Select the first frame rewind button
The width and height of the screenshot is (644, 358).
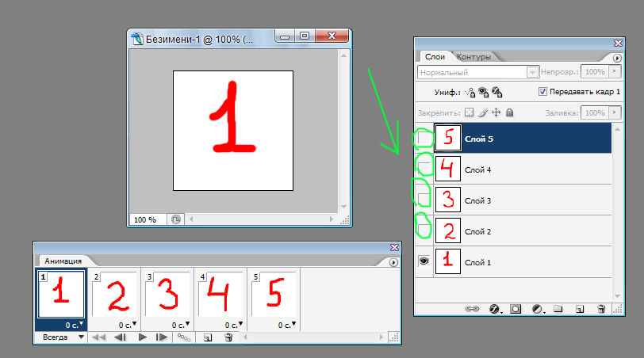(x=98, y=337)
